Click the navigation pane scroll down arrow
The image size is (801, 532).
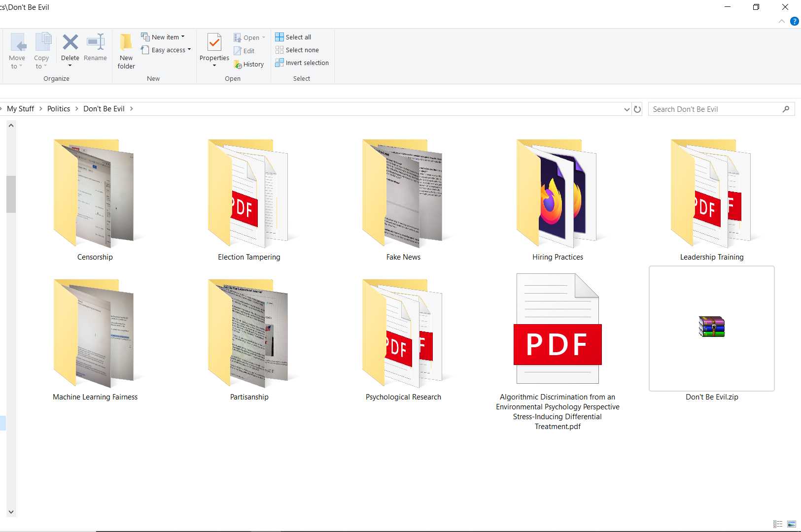pos(11,512)
